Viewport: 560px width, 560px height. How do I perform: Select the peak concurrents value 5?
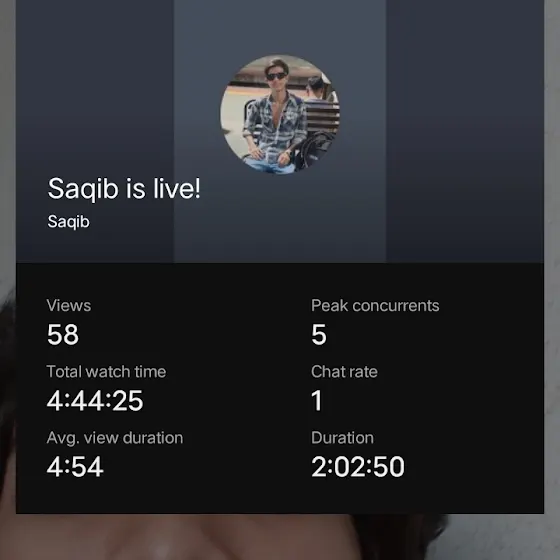[319, 335]
